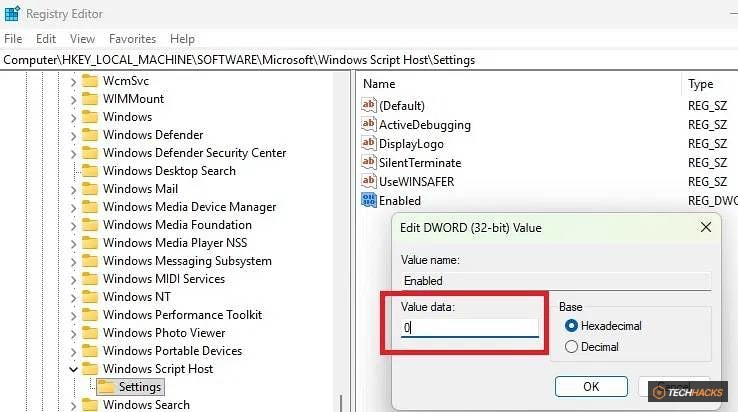Viewport: 738px width, 412px height.
Task: Click the Windows Script Host folder icon
Action: pyautogui.click(x=89, y=369)
